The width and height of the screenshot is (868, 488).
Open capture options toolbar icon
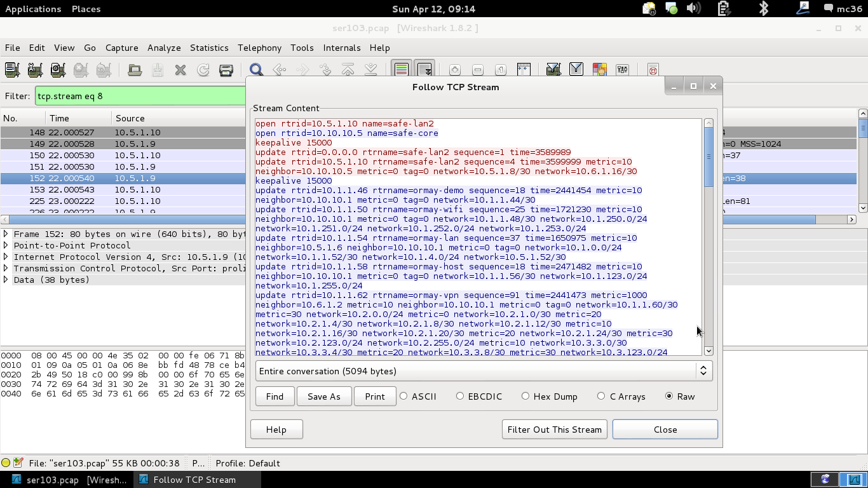tap(35, 69)
